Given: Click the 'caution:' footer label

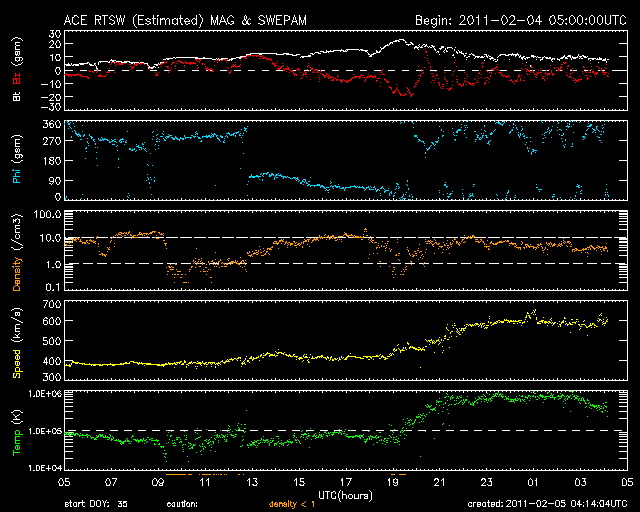Looking at the screenshot, I should click(x=182, y=504).
